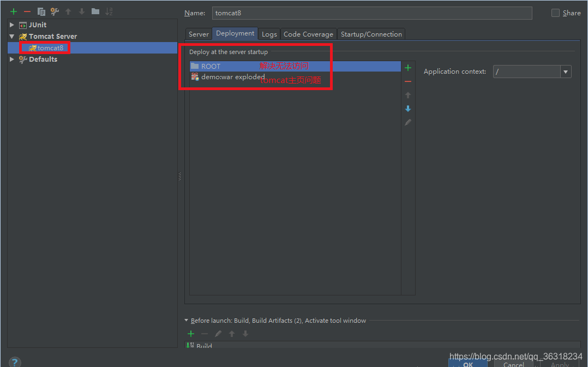Edit the selected artifact with the pencil icon
588x367 pixels.
407,122
